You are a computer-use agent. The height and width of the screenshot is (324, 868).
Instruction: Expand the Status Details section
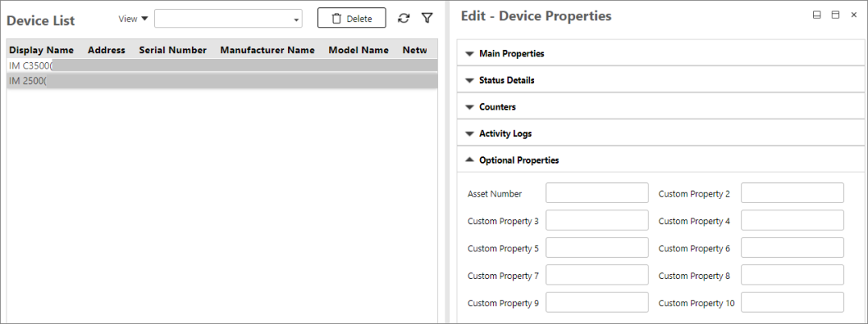point(507,81)
